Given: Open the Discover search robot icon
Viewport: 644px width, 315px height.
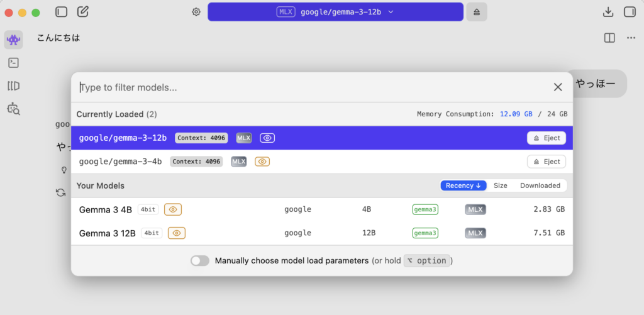Looking at the screenshot, I should point(13,109).
